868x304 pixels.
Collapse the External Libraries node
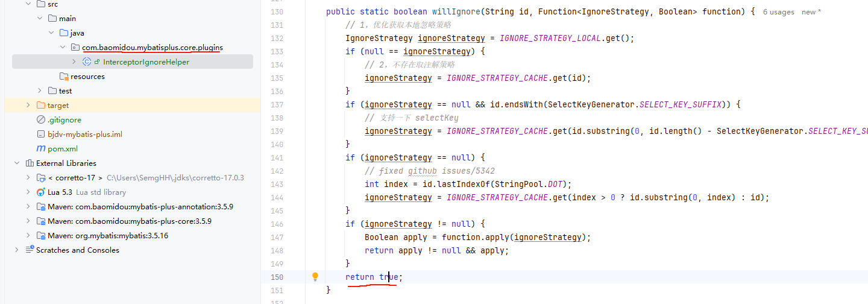pyautogui.click(x=16, y=163)
